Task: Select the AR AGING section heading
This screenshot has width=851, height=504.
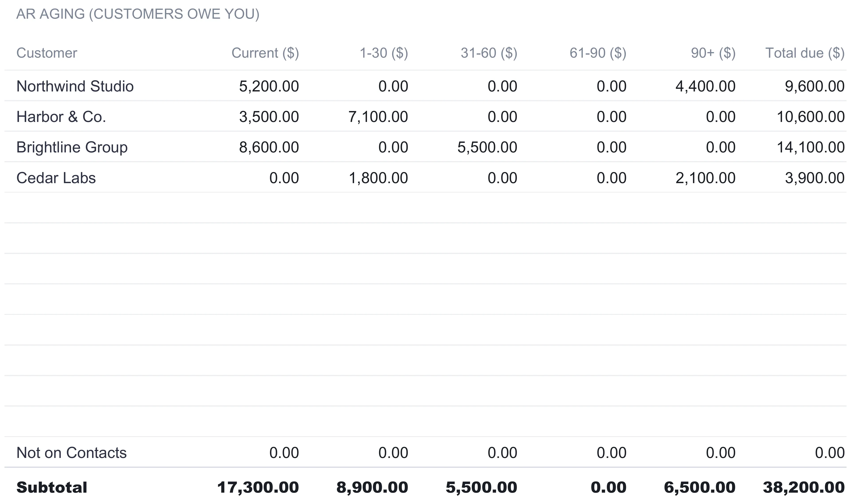Action: (x=138, y=14)
